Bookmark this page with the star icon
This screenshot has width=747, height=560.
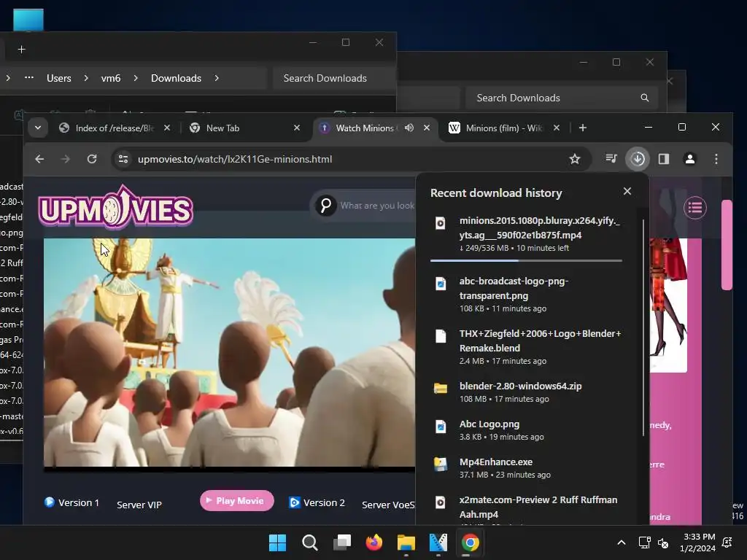click(575, 159)
